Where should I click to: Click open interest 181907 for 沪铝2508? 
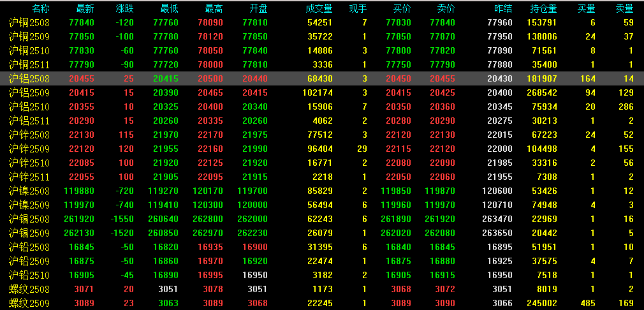pyautogui.click(x=542, y=78)
